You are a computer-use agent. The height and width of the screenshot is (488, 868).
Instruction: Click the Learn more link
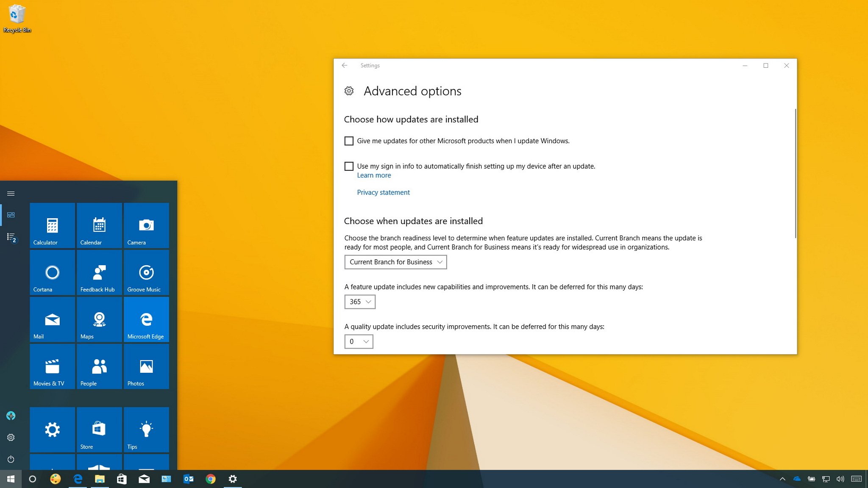(373, 175)
